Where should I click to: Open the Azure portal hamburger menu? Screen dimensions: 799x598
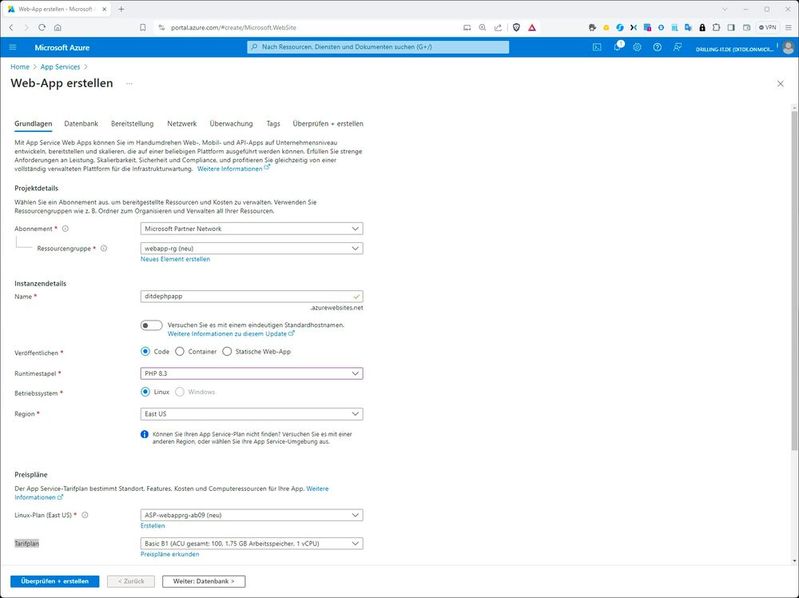coord(13,47)
